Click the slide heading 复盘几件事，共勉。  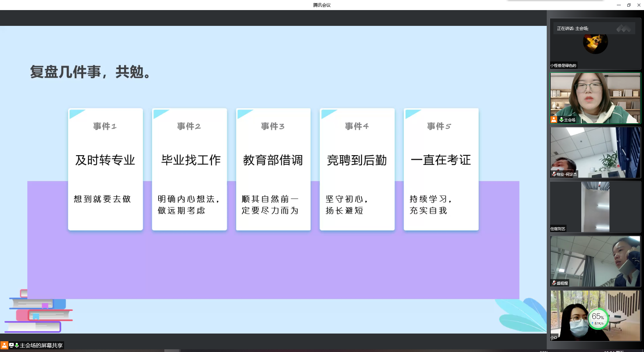[x=91, y=72]
